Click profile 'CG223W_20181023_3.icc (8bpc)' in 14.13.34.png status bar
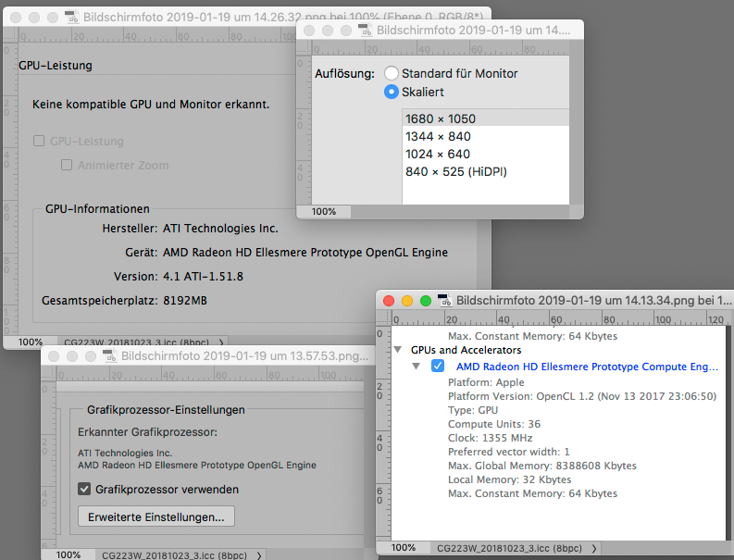Viewport: 734px width, 560px height. 509,548
